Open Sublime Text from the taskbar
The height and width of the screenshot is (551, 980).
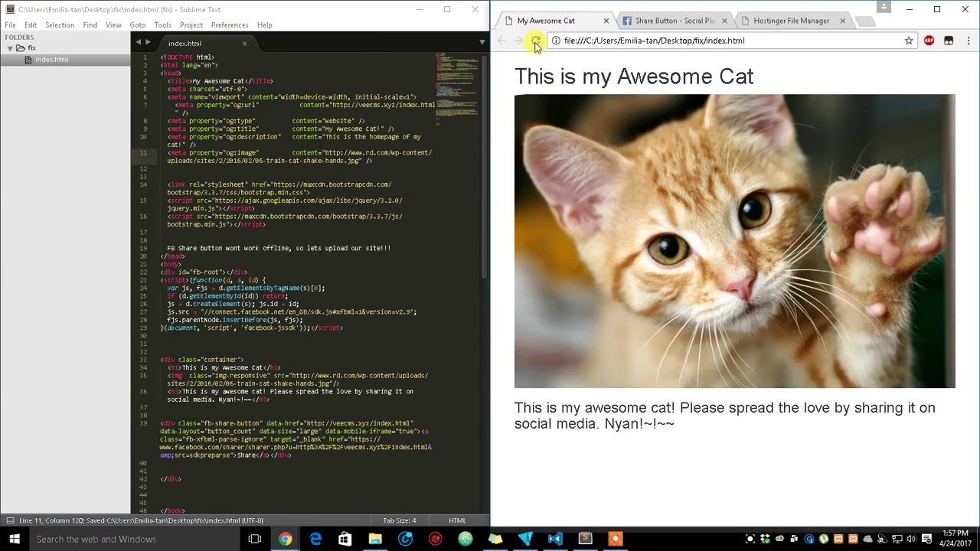tap(585, 539)
